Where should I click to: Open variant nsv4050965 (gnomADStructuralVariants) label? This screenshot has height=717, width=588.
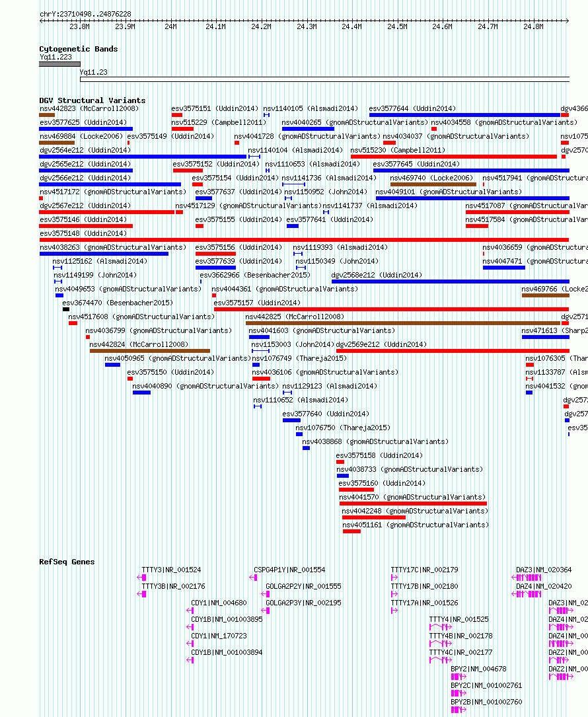click(178, 358)
